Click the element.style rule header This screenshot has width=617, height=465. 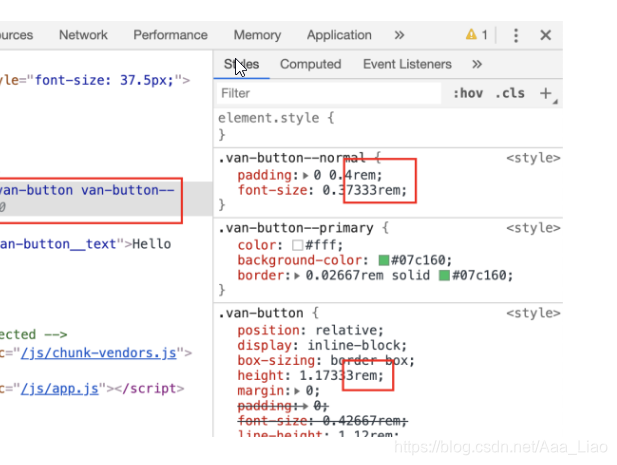tap(276, 118)
